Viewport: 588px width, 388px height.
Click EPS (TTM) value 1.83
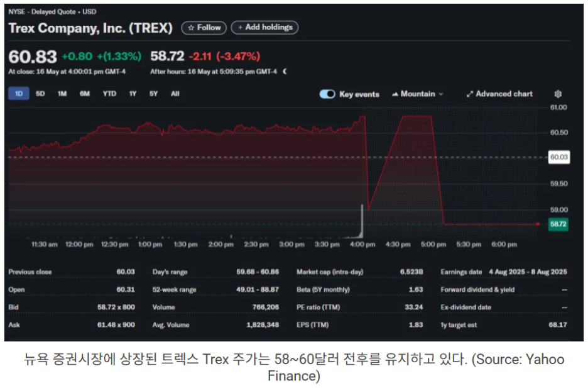416,324
